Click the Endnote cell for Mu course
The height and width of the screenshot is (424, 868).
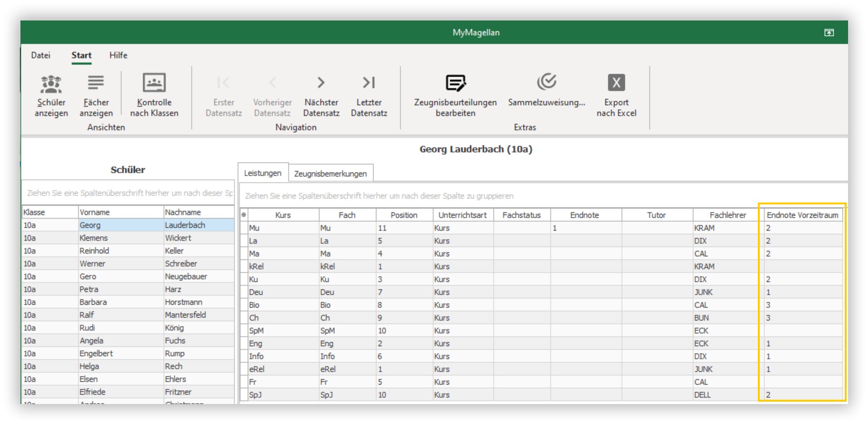[x=586, y=228]
